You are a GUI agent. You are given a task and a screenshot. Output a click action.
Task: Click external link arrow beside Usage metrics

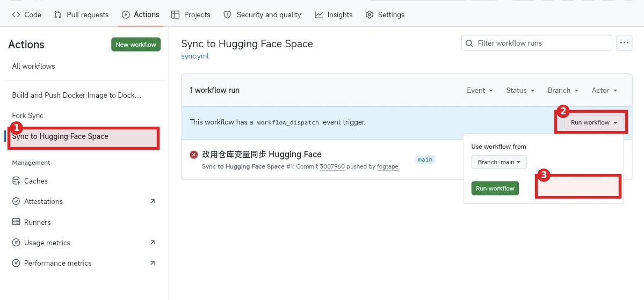153,243
